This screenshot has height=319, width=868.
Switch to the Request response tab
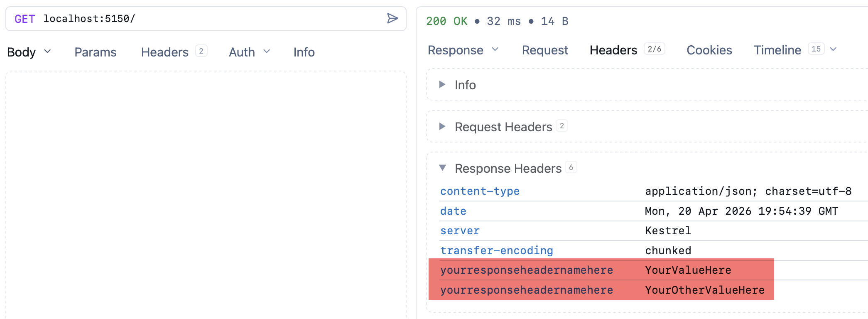[544, 50]
